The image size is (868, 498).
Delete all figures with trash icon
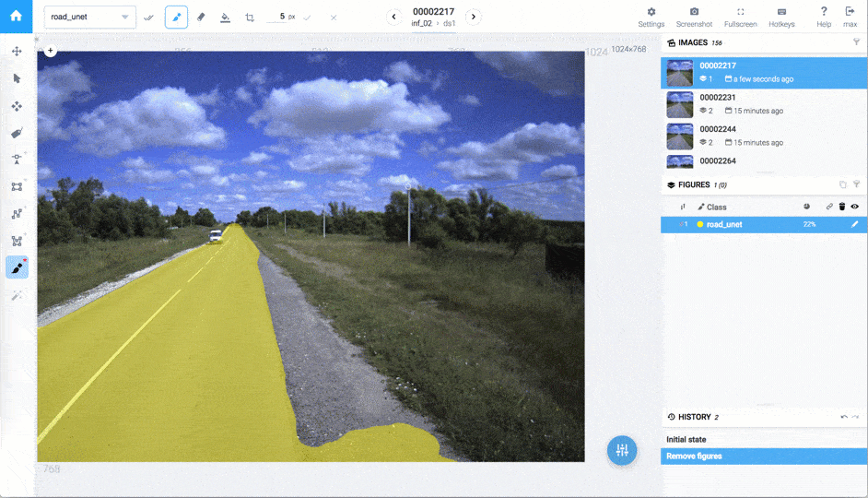click(x=841, y=207)
